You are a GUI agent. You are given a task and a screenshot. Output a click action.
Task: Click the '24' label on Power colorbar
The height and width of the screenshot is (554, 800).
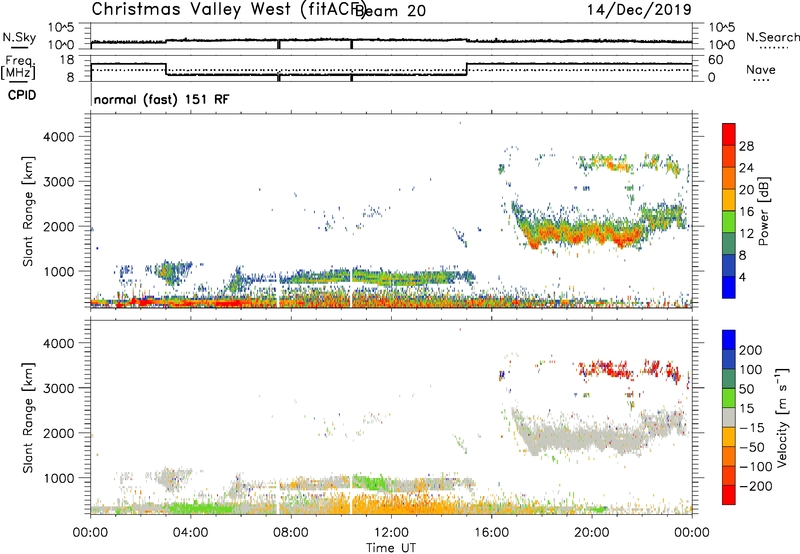(x=746, y=168)
